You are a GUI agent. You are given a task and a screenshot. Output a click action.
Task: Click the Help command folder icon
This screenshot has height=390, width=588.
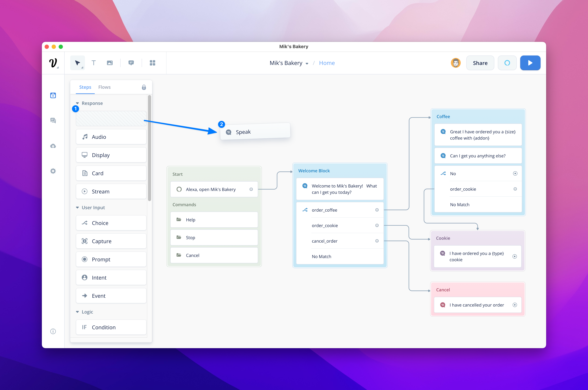(179, 219)
